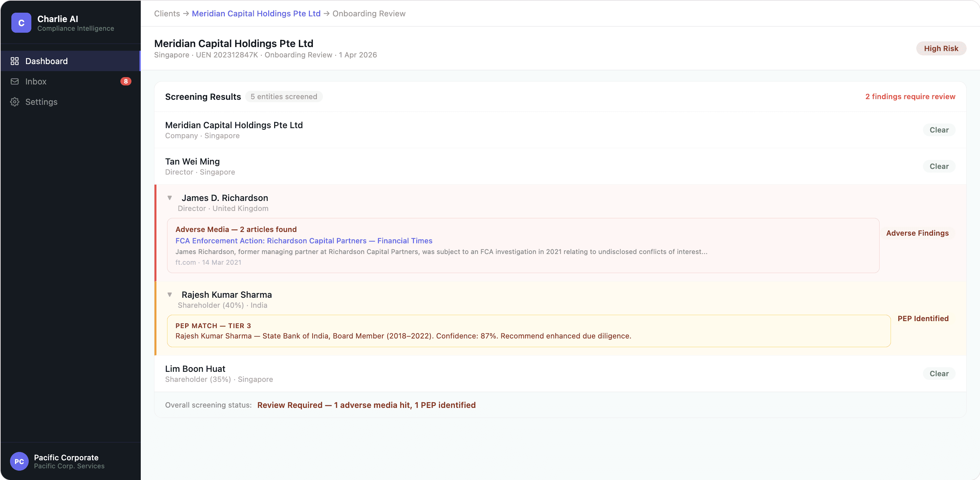Click the Charlie AI logo icon
The width and height of the screenshot is (980, 480).
pyautogui.click(x=21, y=23)
